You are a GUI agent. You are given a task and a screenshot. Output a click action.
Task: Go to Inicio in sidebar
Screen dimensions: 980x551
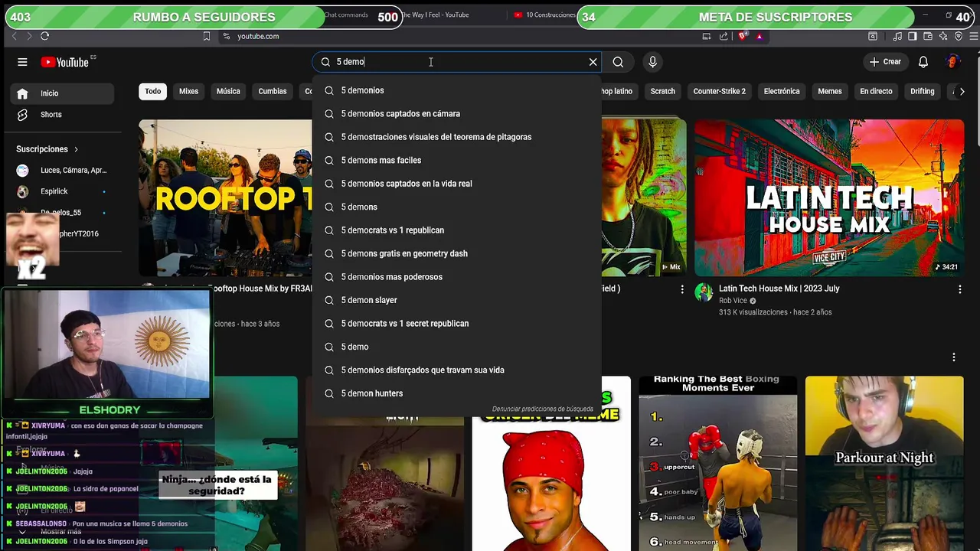62,93
